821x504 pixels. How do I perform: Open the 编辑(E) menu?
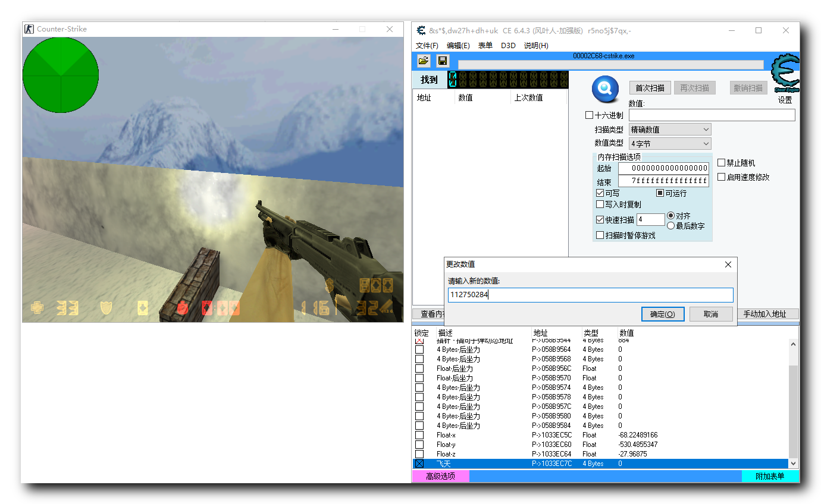coord(458,46)
